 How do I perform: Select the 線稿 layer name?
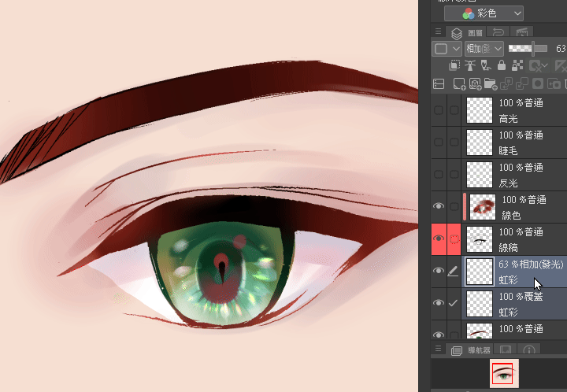click(508, 247)
